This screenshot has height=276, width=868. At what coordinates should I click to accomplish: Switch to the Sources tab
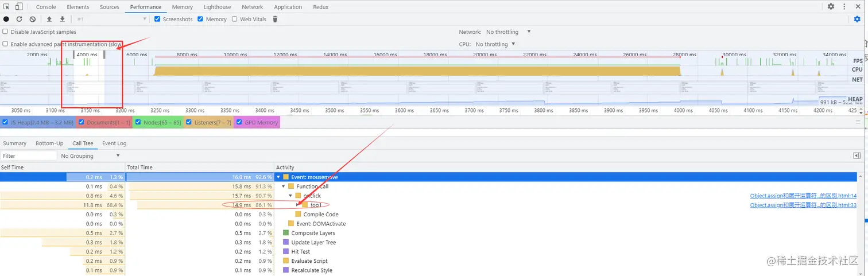[x=110, y=7]
